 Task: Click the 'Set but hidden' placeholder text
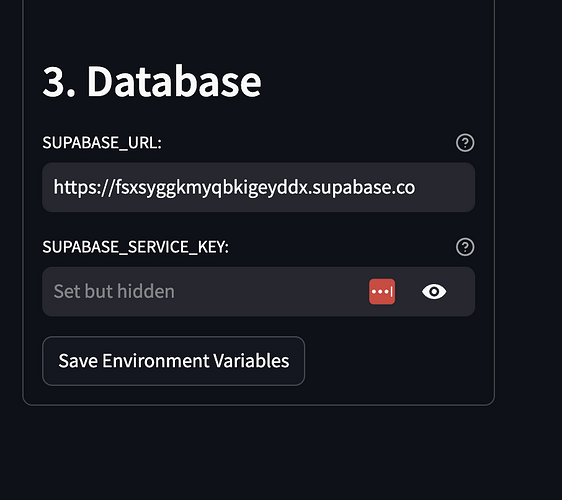tap(114, 291)
